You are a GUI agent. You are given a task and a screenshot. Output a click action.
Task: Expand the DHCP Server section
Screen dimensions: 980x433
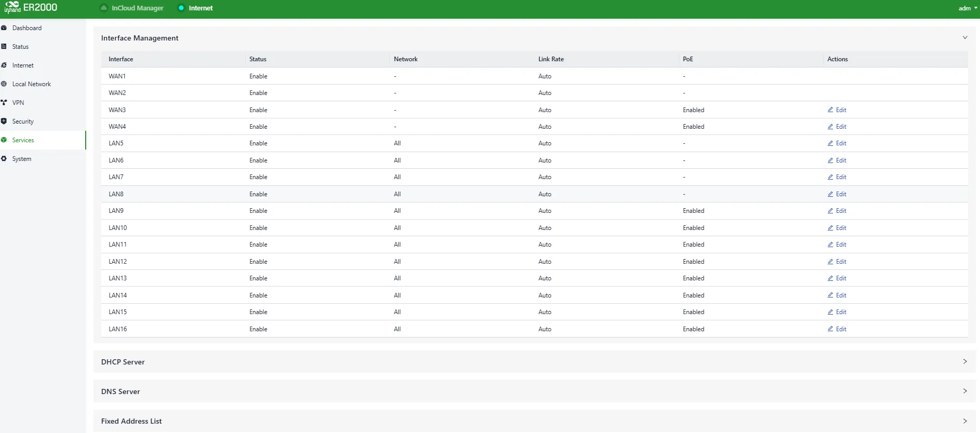(x=965, y=361)
